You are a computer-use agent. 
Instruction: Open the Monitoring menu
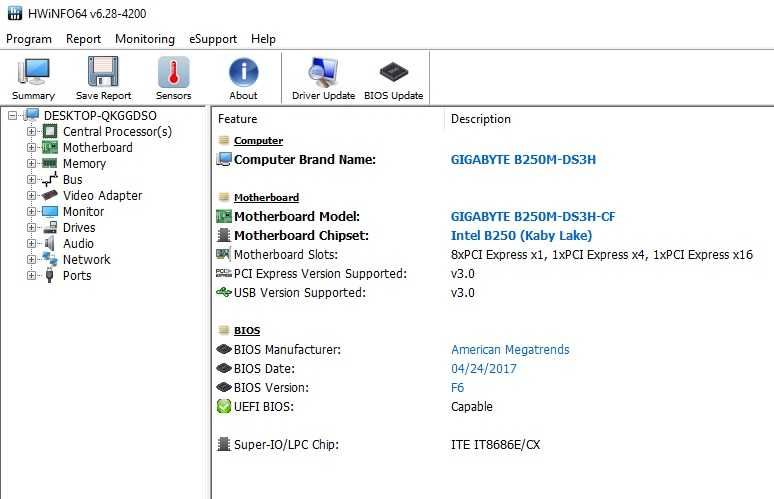click(145, 39)
